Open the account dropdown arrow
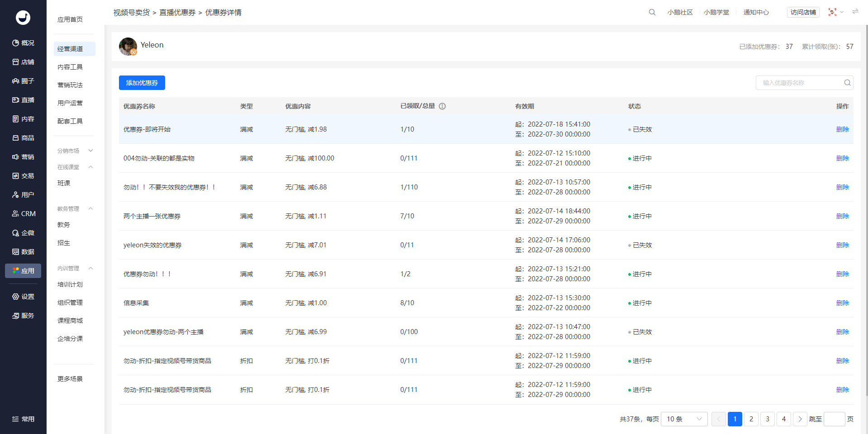 (x=842, y=12)
